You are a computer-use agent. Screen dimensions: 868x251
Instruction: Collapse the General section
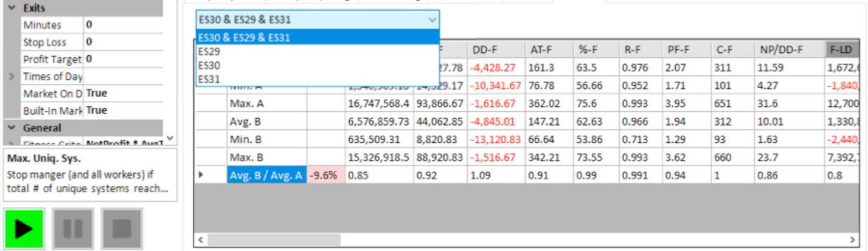(x=12, y=128)
